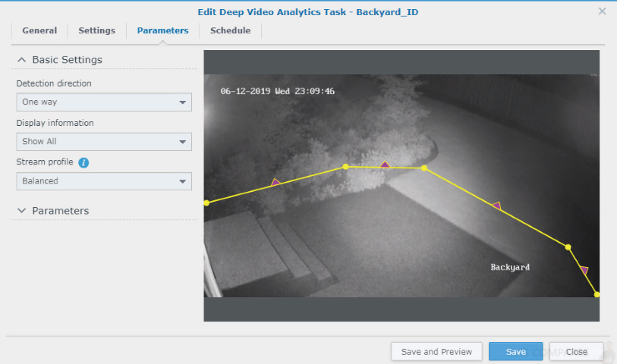Select the yellow line node right of top arrow
The width and height of the screenshot is (617, 364).
(423, 168)
